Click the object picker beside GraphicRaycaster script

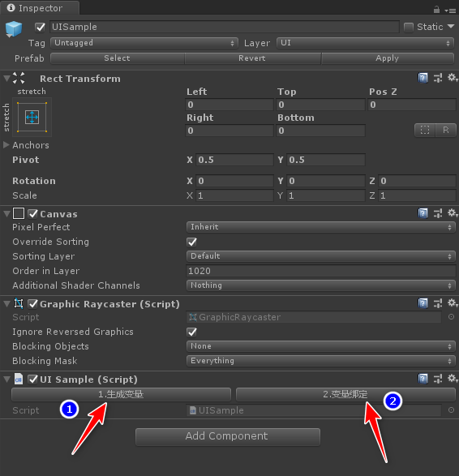[x=451, y=316]
